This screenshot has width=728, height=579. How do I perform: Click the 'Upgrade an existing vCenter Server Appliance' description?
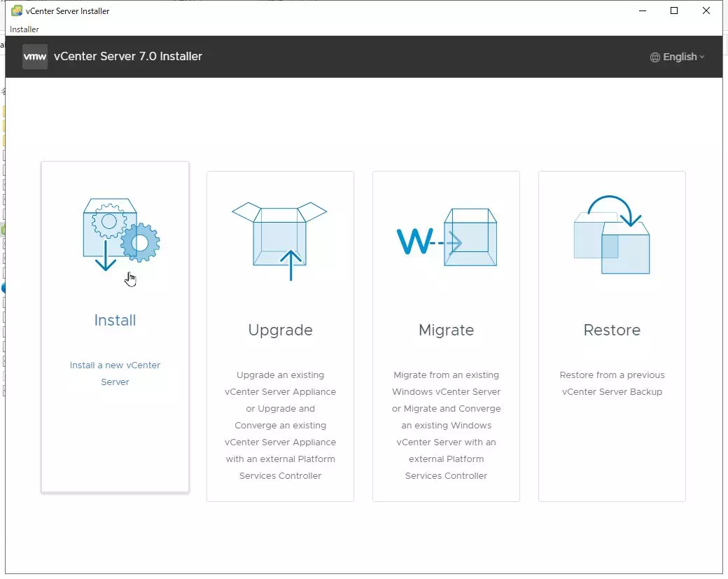pyautogui.click(x=281, y=425)
